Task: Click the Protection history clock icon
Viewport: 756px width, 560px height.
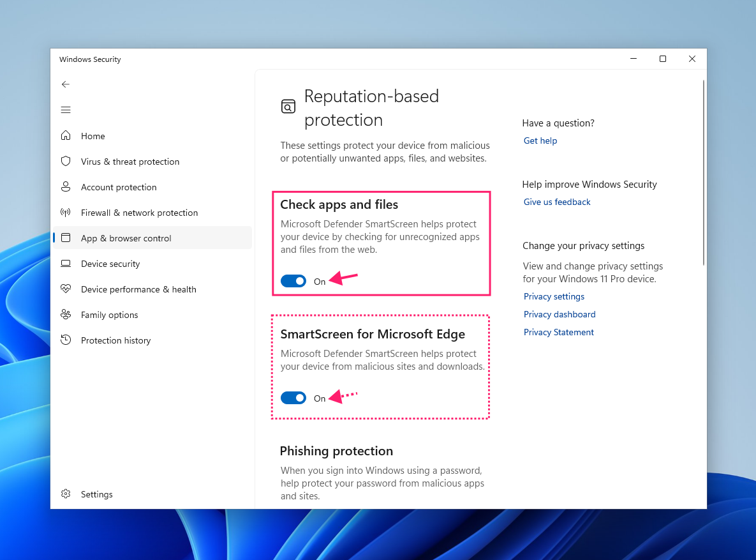Action: click(x=66, y=340)
